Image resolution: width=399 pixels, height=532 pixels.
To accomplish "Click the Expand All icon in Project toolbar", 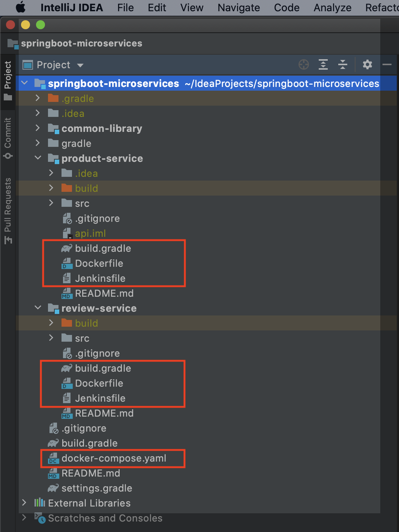I will [323, 64].
